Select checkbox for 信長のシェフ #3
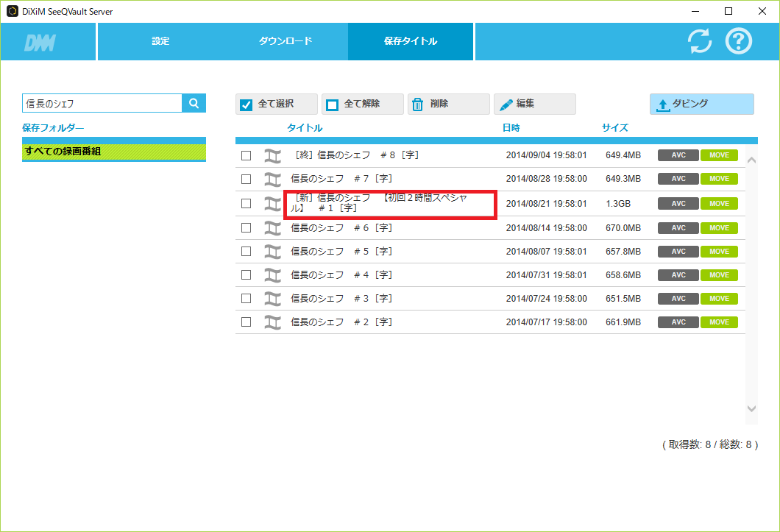Viewport: 780px width, 532px height. (x=247, y=299)
